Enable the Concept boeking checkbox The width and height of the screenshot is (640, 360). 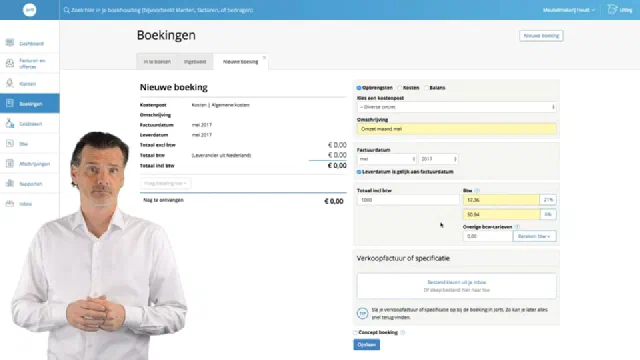[x=356, y=332]
